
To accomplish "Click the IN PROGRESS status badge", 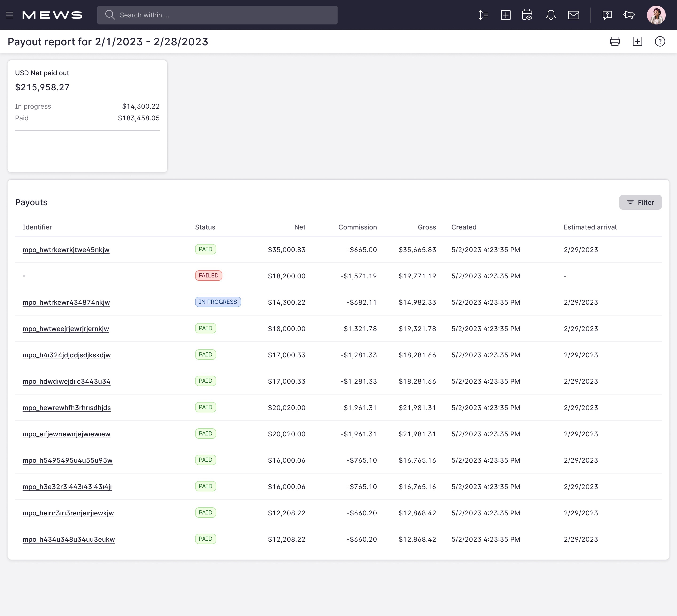I will tap(218, 302).
